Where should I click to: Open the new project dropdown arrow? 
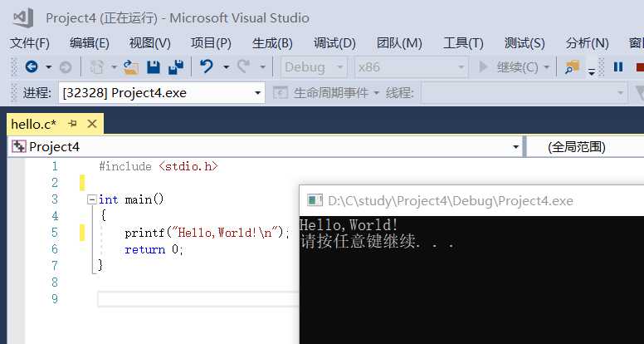point(114,67)
